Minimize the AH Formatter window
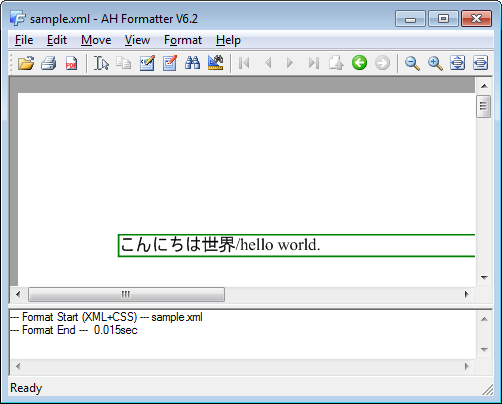The width and height of the screenshot is (502, 404). click(x=410, y=18)
